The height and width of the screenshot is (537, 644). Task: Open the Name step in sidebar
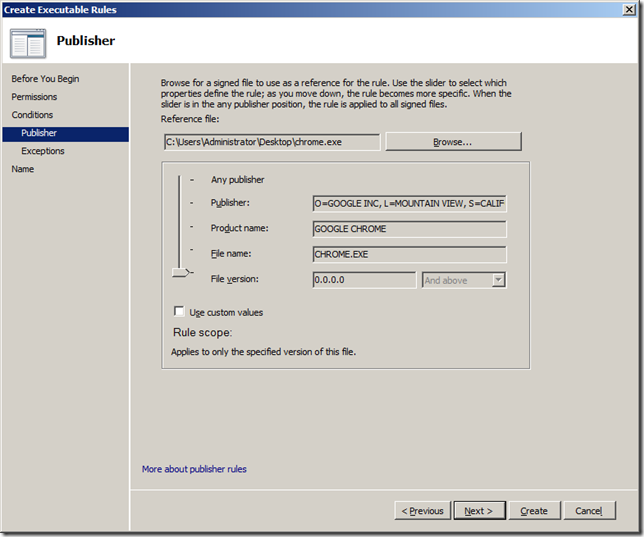(22, 169)
